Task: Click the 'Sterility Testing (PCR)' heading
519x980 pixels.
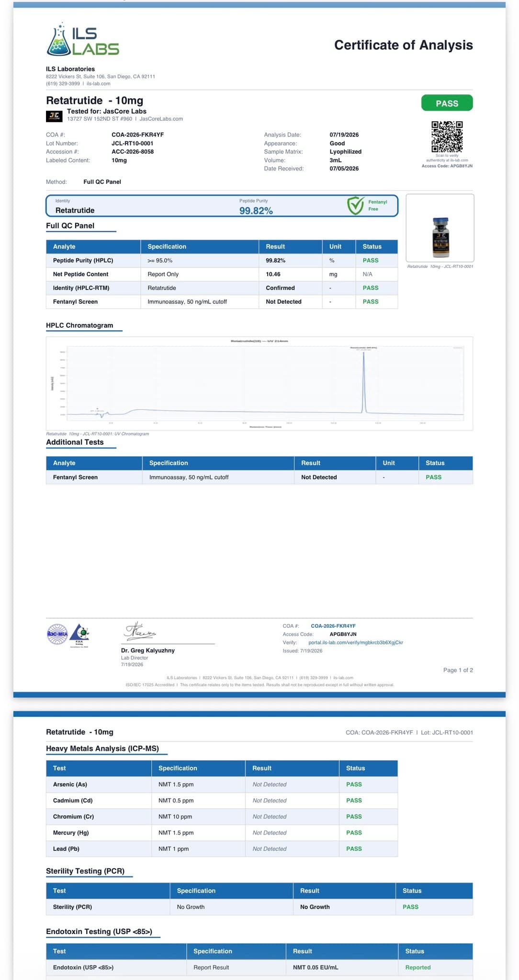Action: (x=85, y=871)
